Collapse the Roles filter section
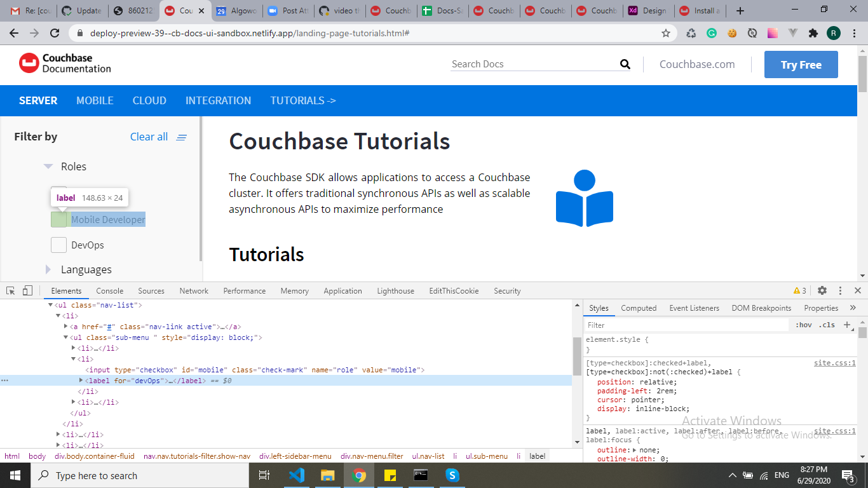This screenshot has width=868, height=488. pyautogui.click(x=48, y=166)
